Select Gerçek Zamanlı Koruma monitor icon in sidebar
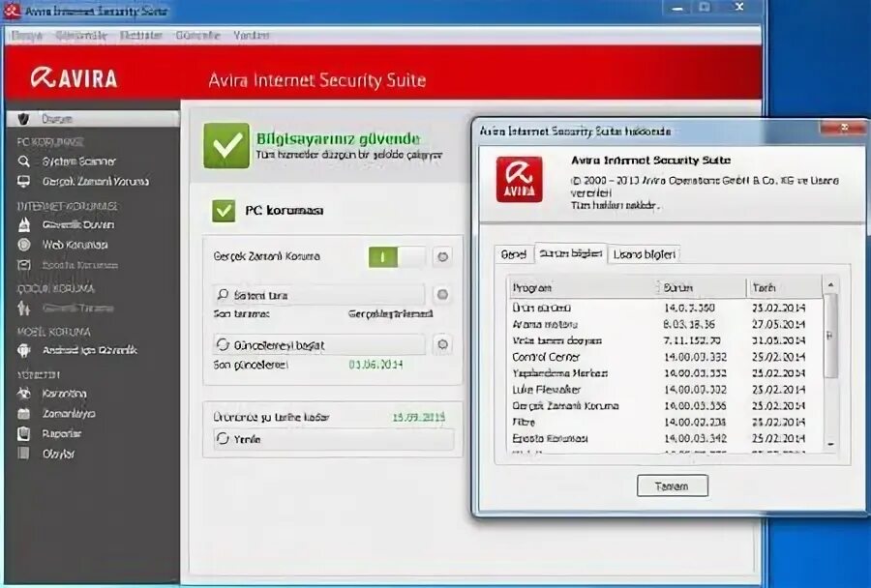 click(23, 182)
